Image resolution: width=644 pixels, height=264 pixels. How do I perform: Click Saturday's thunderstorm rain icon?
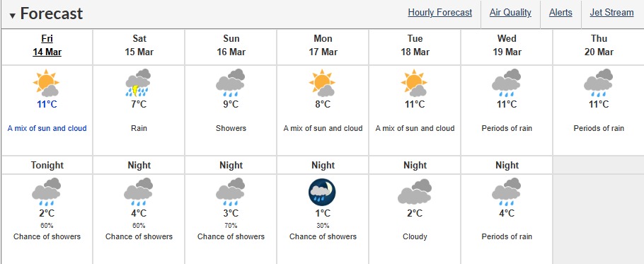139,83
